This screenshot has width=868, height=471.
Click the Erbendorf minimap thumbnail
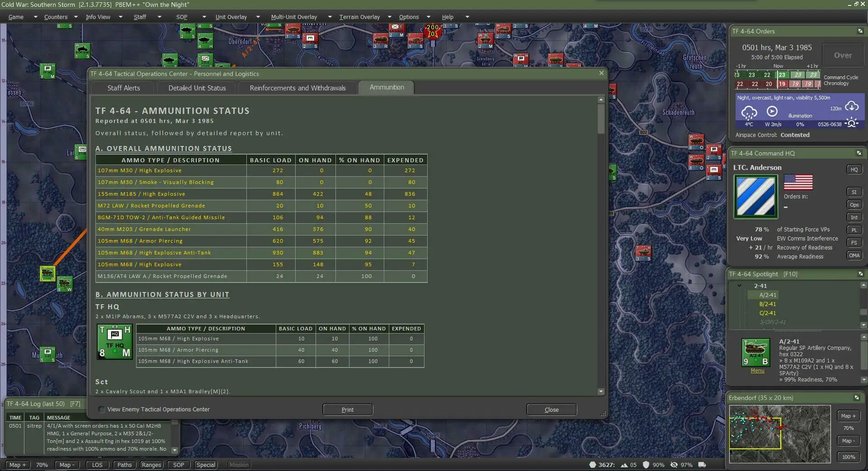coord(780,434)
